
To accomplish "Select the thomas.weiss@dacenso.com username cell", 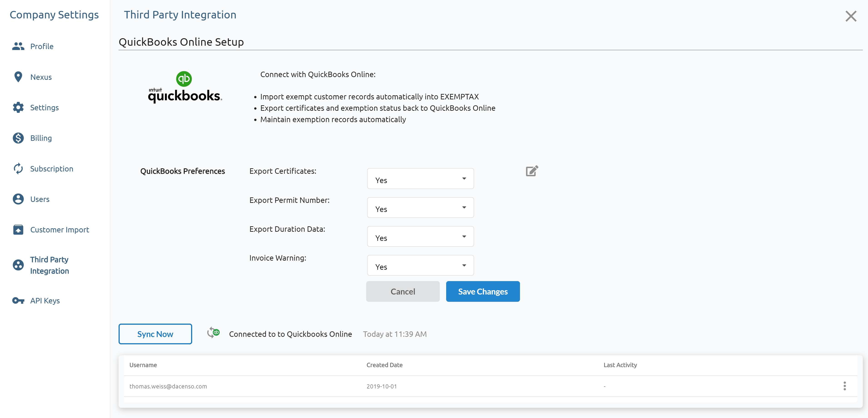I will (x=168, y=386).
